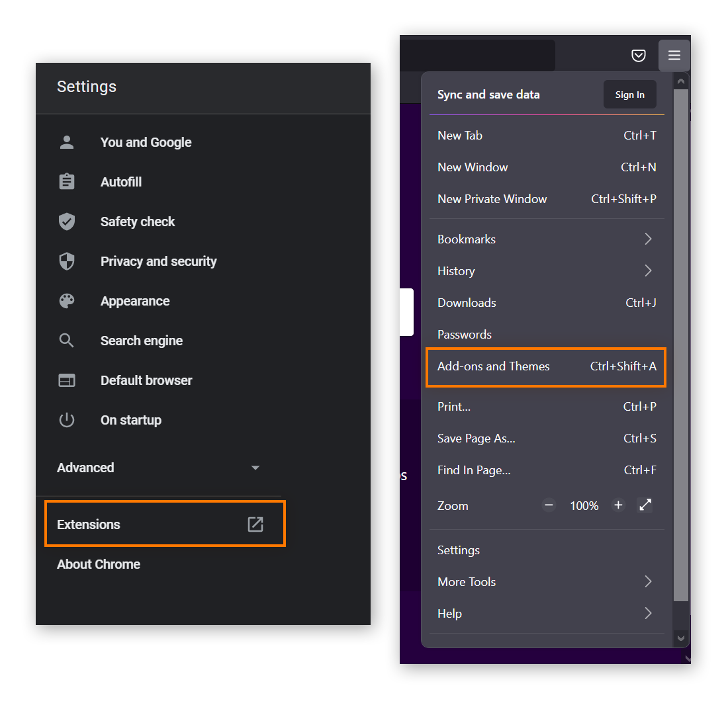This screenshot has width=728, height=707.
Task: Toggle full screen from Zoom row
Action: pos(645,505)
